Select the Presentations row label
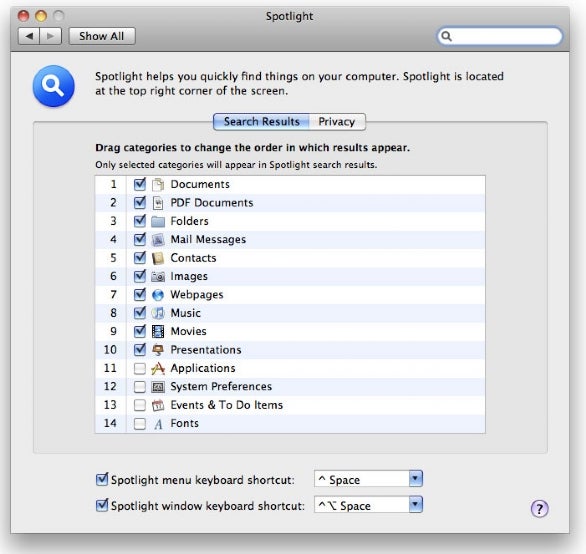The height and width of the screenshot is (554, 586). [x=206, y=350]
